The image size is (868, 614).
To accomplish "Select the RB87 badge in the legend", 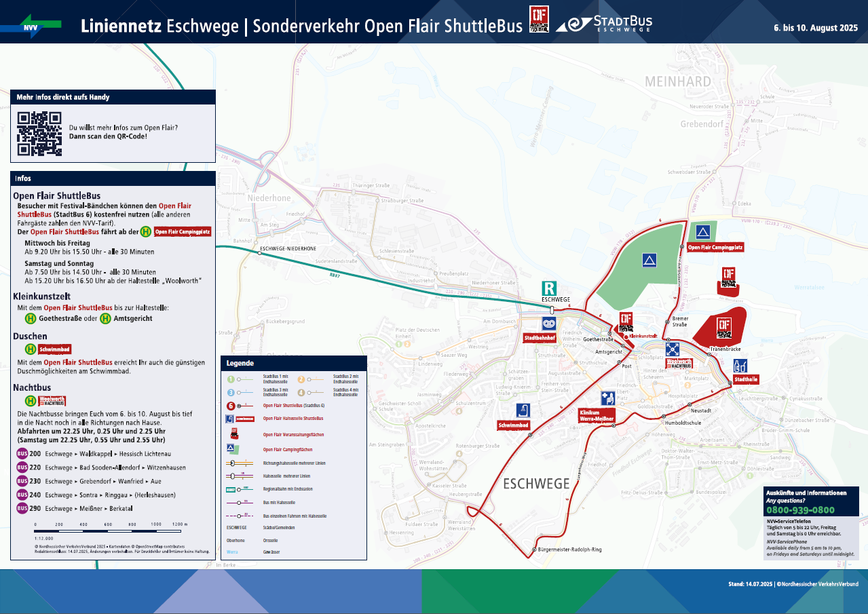I will tap(231, 488).
